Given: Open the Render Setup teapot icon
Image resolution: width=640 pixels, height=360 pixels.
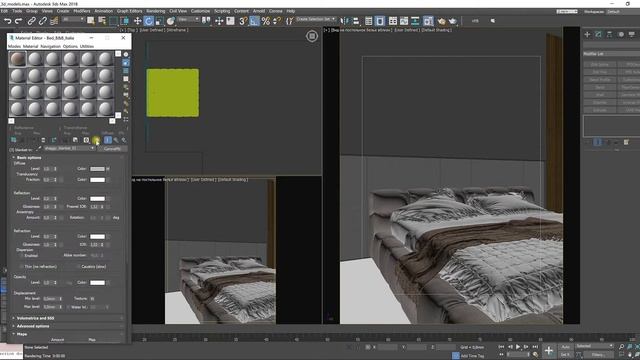Looking at the screenshot, I should tap(441, 21).
